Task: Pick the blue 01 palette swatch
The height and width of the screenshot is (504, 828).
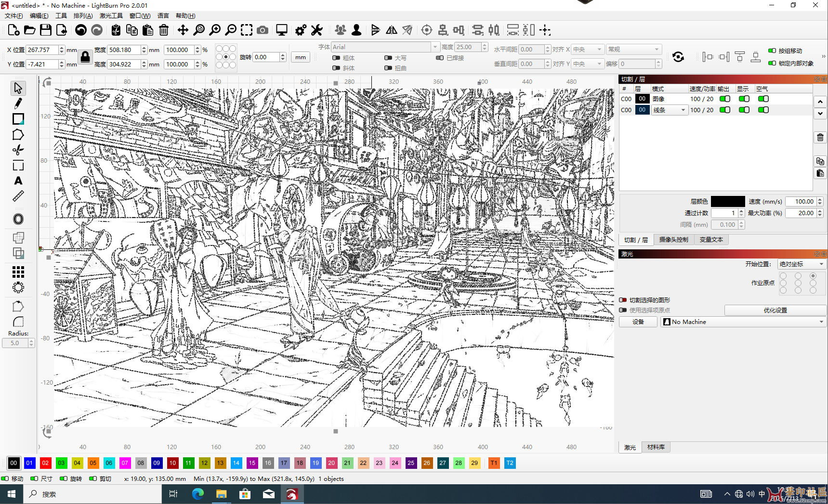Action: point(29,463)
